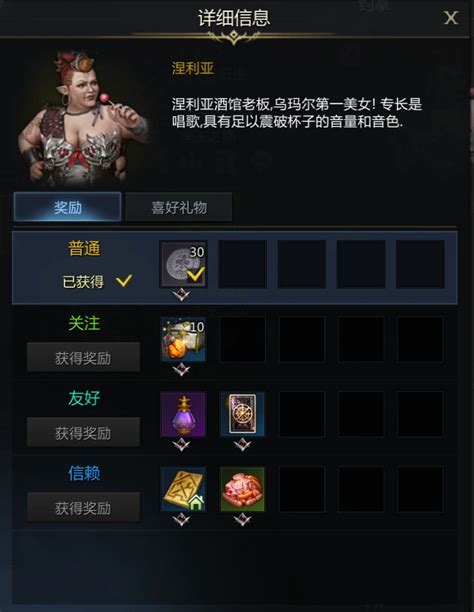Claim the 关注 level reward button
The height and width of the screenshot is (612, 474).
83,358
